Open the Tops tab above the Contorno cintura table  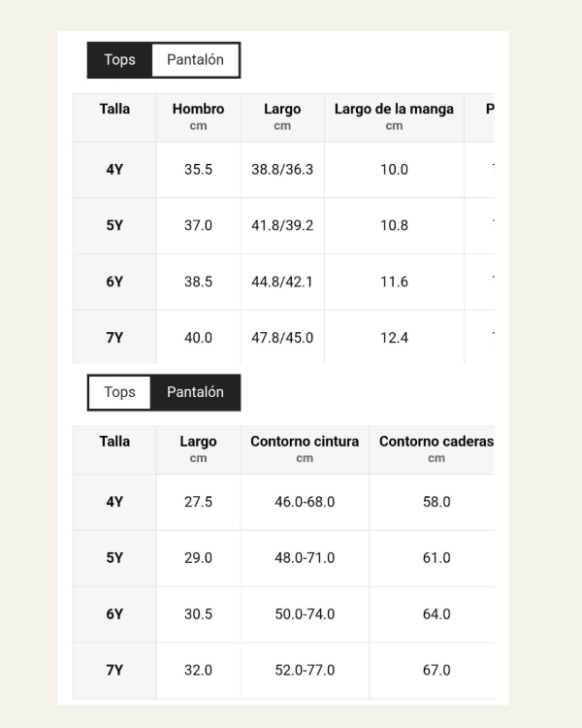coord(119,393)
